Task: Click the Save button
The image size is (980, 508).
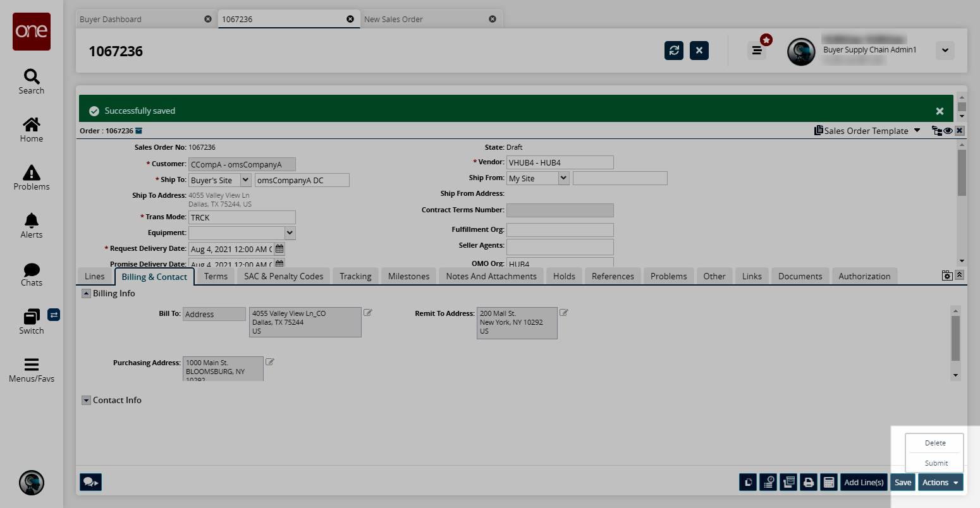Action: [x=903, y=482]
